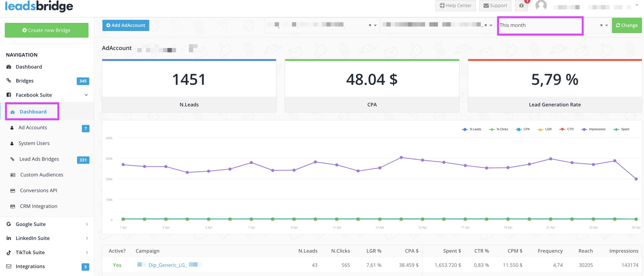Viewport: 644px width, 276px height.
Task: Click the Create new Bridge button
Action: (47, 30)
